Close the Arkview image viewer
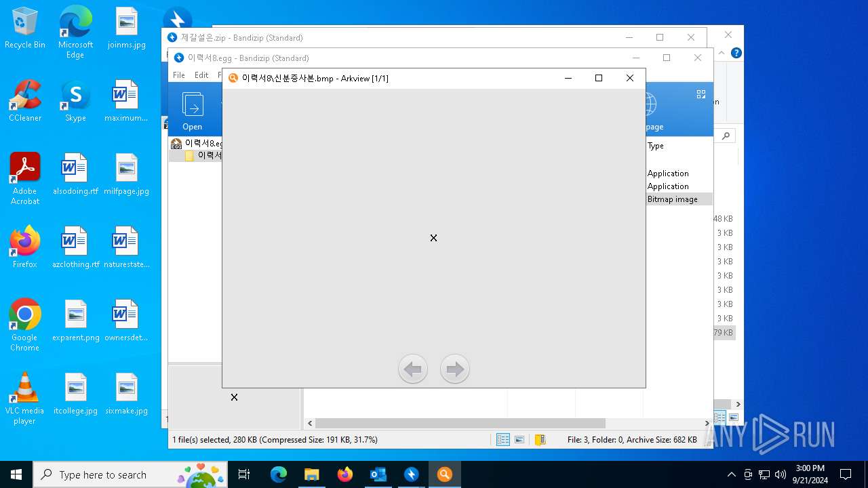 (630, 78)
